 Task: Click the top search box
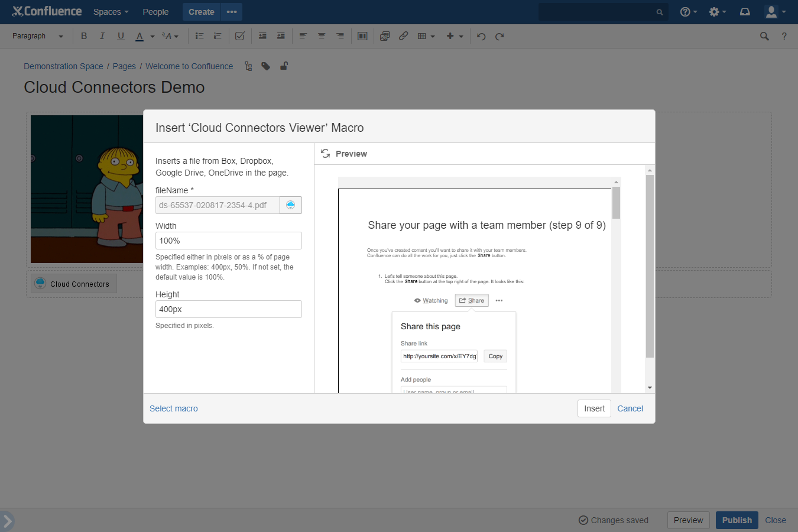603,12
